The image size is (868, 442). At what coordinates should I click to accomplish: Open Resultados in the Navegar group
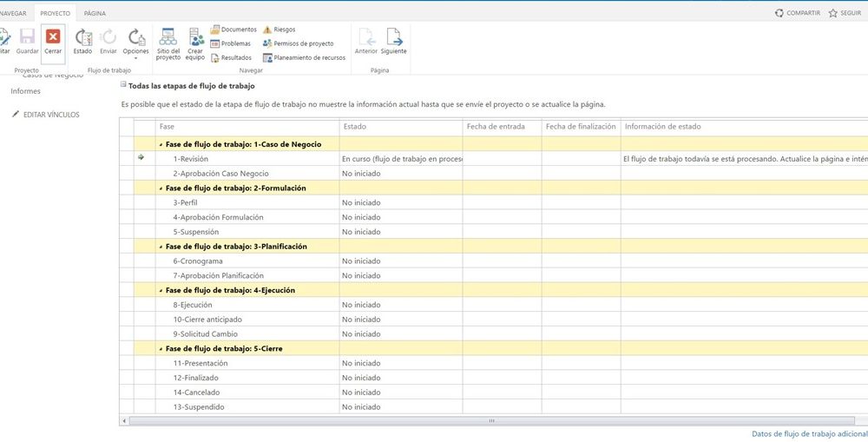pos(232,57)
